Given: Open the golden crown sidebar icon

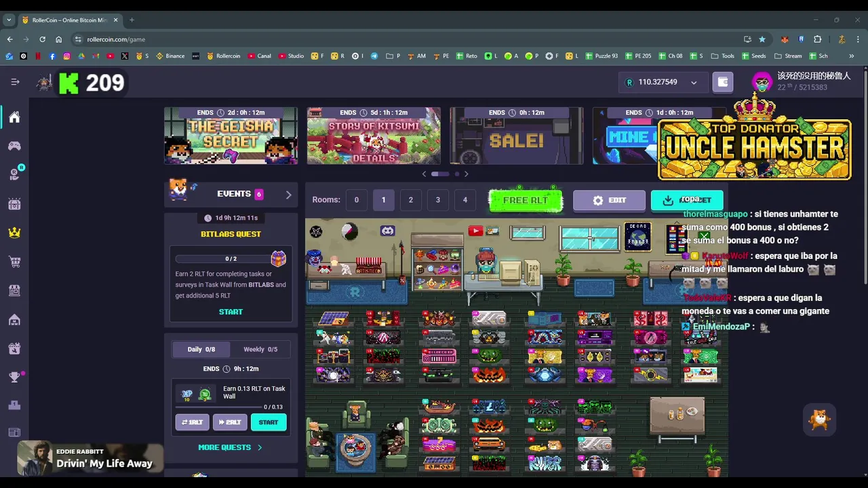Looking at the screenshot, I should (x=14, y=232).
